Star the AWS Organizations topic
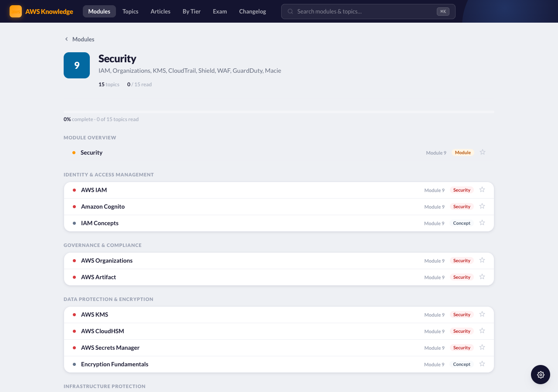 click(x=482, y=260)
